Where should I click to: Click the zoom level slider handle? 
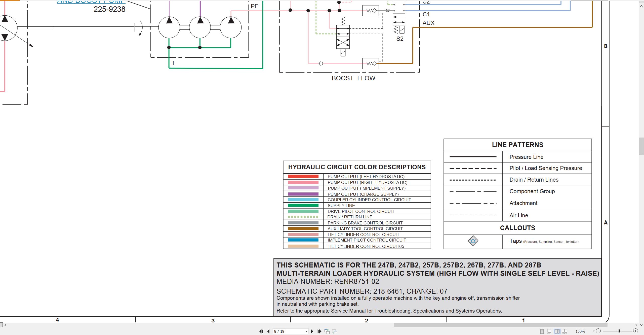point(619,331)
